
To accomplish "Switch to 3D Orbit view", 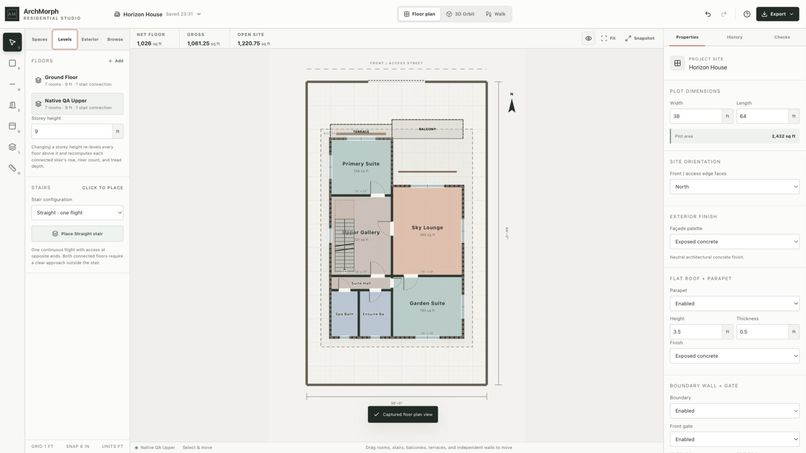I will (x=460, y=14).
